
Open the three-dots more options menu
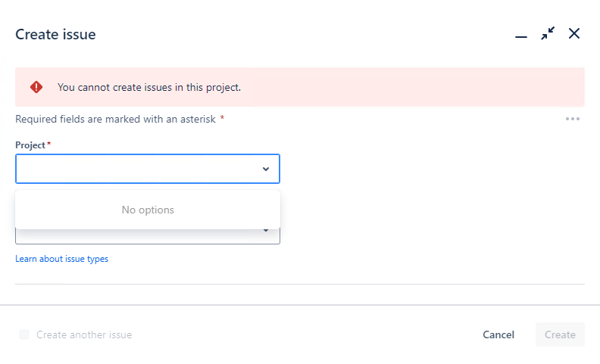[x=573, y=119]
